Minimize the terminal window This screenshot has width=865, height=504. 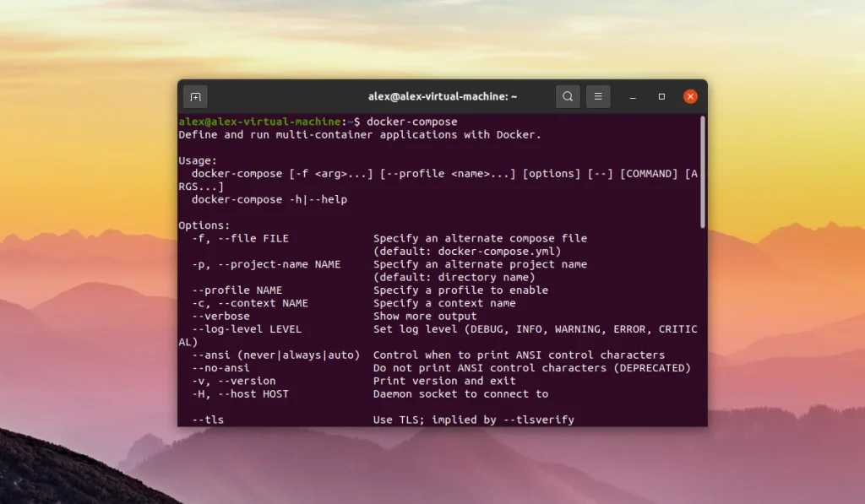(x=632, y=96)
